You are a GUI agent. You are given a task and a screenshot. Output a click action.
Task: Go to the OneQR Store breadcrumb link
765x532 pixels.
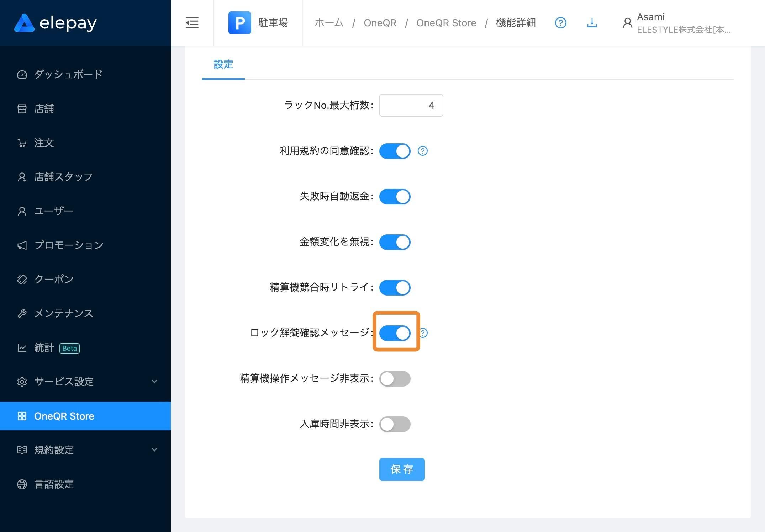click(446, 23)
